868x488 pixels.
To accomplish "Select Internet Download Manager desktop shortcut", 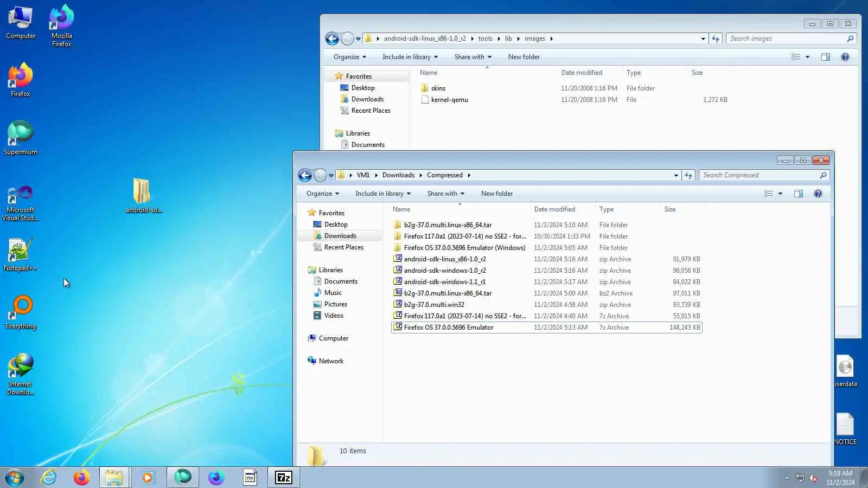I will click(21, 374).
